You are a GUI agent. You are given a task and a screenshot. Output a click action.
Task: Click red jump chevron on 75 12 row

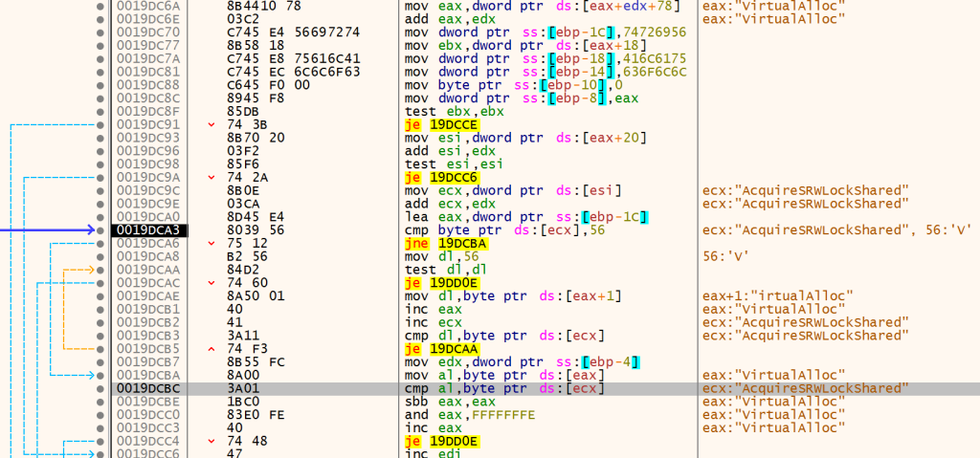(x=212, y=244)
